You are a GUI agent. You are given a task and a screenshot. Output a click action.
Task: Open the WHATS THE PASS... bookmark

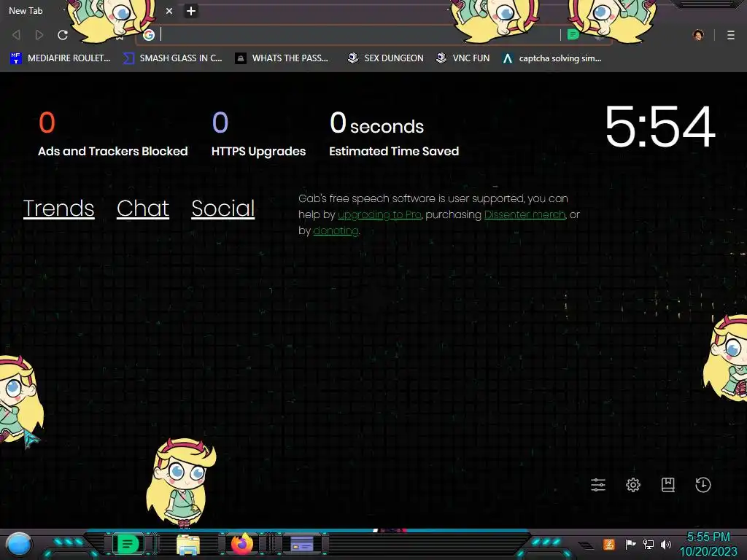pos(282,58)
